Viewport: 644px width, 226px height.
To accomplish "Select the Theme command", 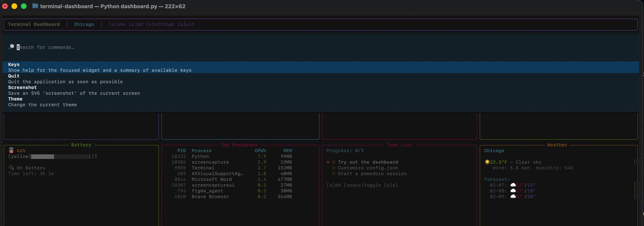I will [321, 102].
